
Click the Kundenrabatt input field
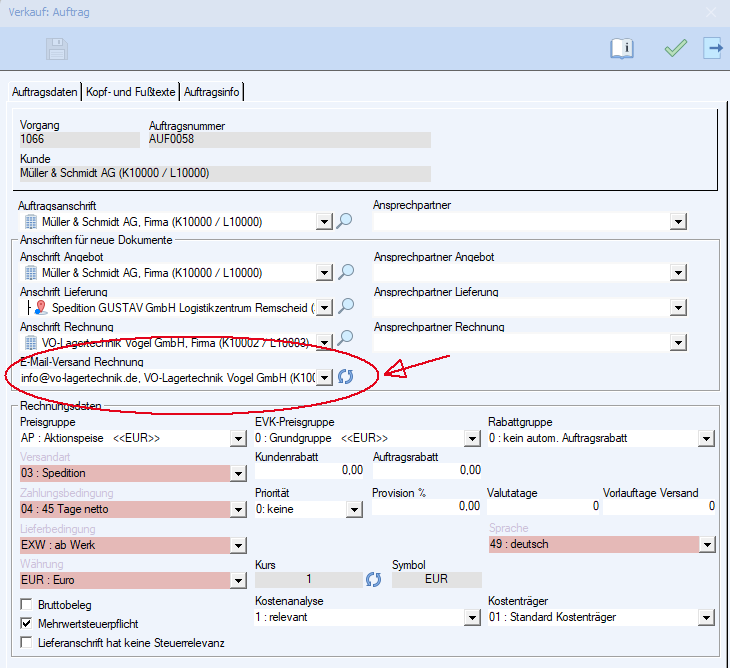pos(310,469)
